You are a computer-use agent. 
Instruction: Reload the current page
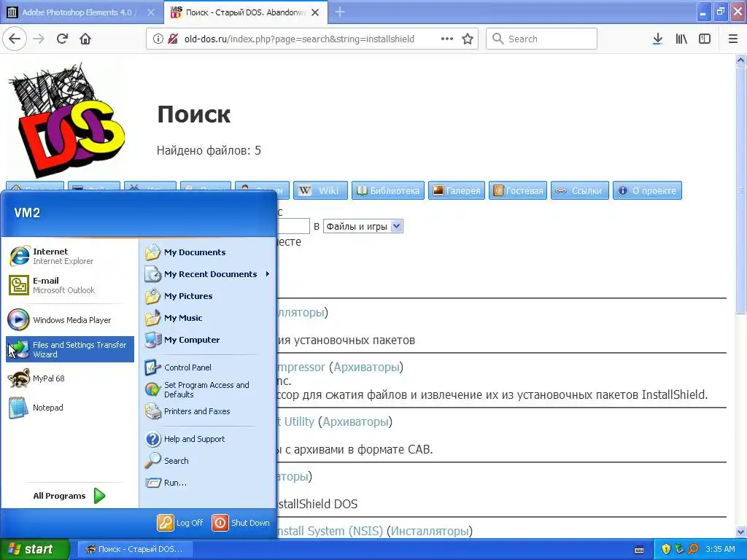[62, 39]
